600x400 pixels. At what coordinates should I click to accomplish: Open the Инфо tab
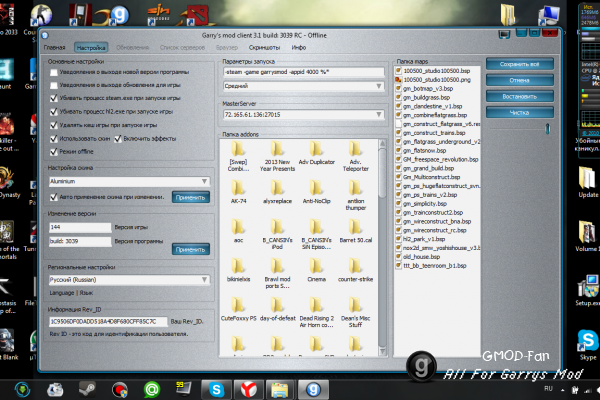pos(299,47)
